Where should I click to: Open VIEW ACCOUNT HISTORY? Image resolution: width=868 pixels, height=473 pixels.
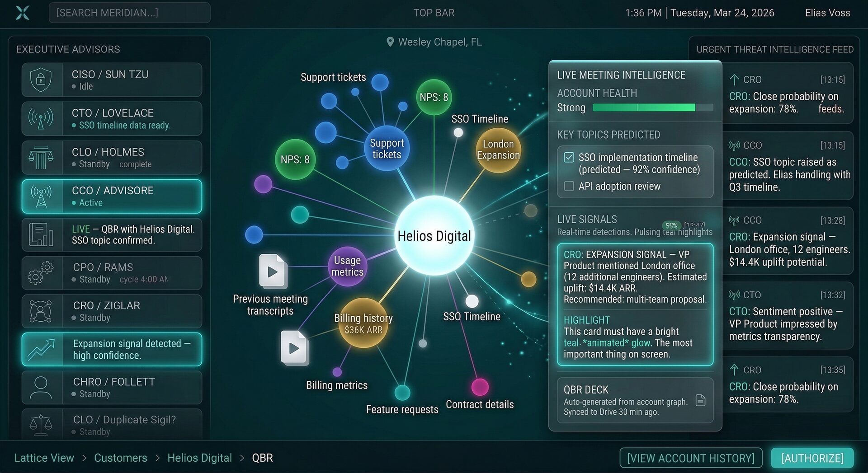[x=690, y=458]
